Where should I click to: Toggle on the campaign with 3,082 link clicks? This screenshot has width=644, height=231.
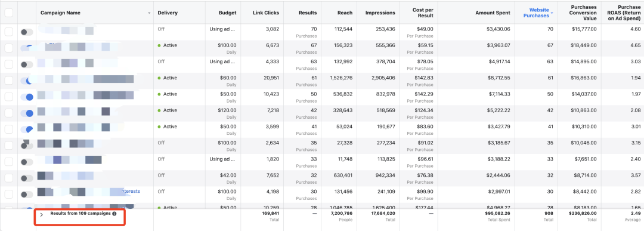pyautogui.click(x=27, y=32)
